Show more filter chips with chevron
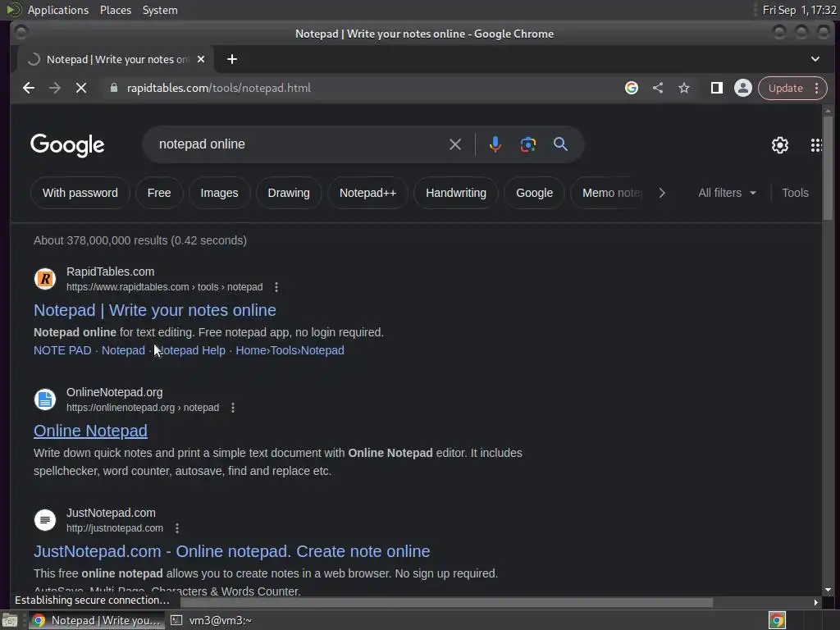Screen dimensions: 840x630 pyautogui.click(x=662, y=193)
